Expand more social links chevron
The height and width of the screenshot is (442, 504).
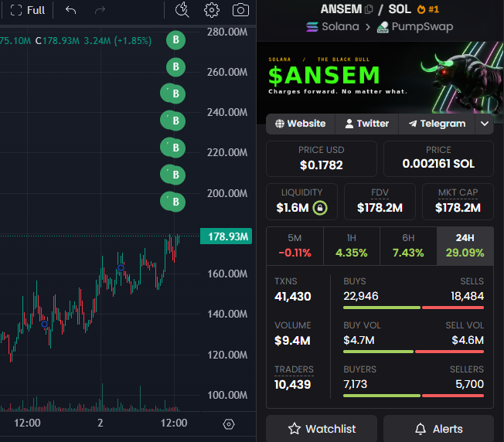click(485, 124)
